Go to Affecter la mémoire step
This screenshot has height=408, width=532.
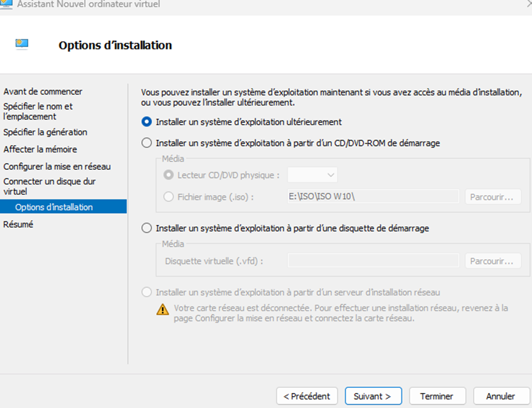click(x=40, y=149)
